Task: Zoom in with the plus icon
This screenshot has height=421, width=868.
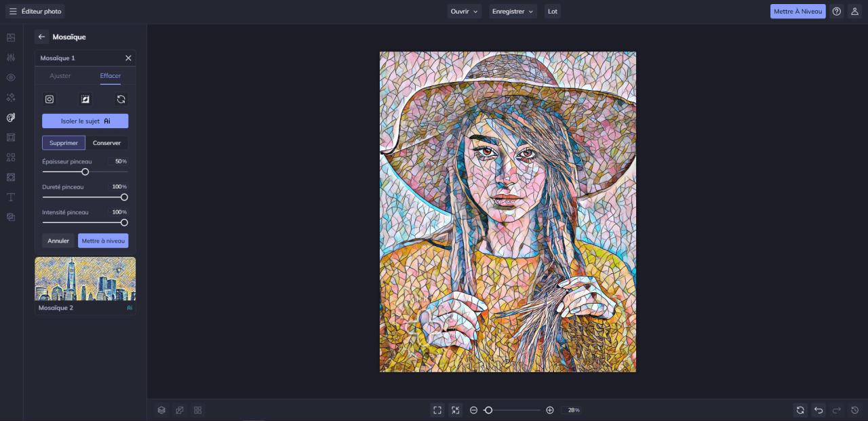Action: (550, 410)
